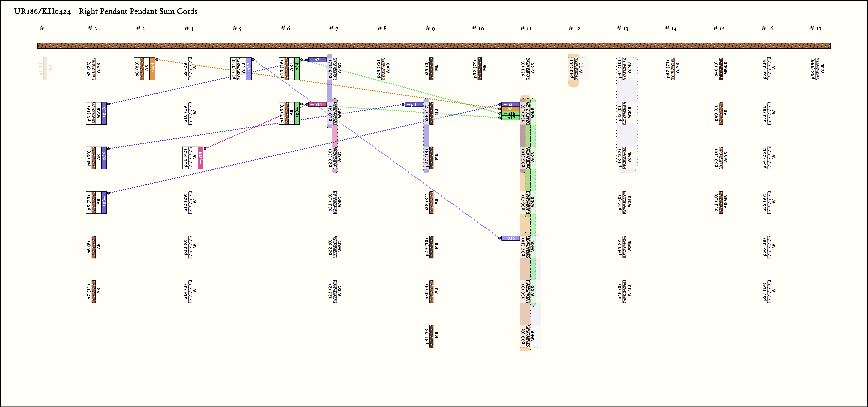Click the faded p1 (0) cord
The height and width of the screenshot is (407, 868).
46,69
